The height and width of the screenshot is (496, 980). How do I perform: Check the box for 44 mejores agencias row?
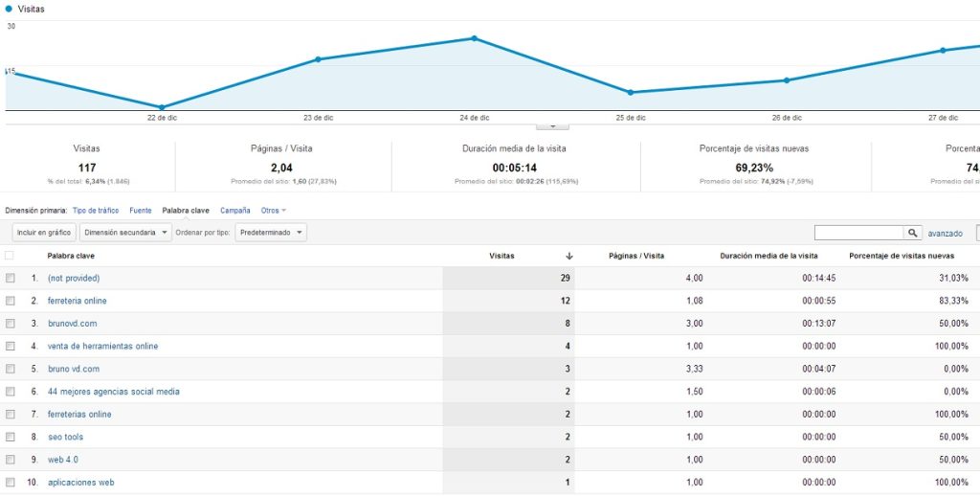point(10,392)
